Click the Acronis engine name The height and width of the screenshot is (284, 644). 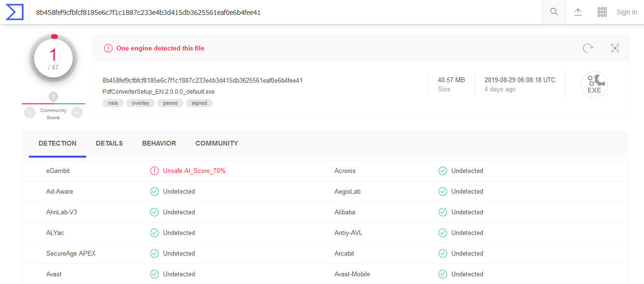(345, 171)
